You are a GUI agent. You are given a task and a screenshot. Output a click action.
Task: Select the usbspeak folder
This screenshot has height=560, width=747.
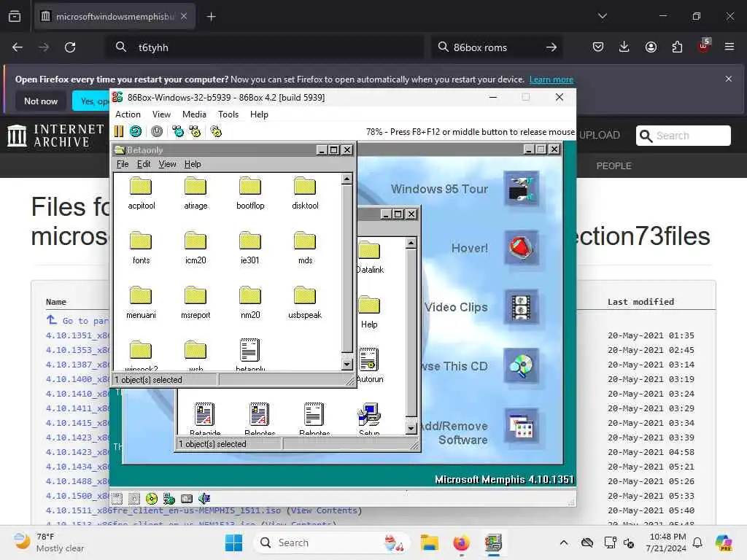tap(305, 303)
